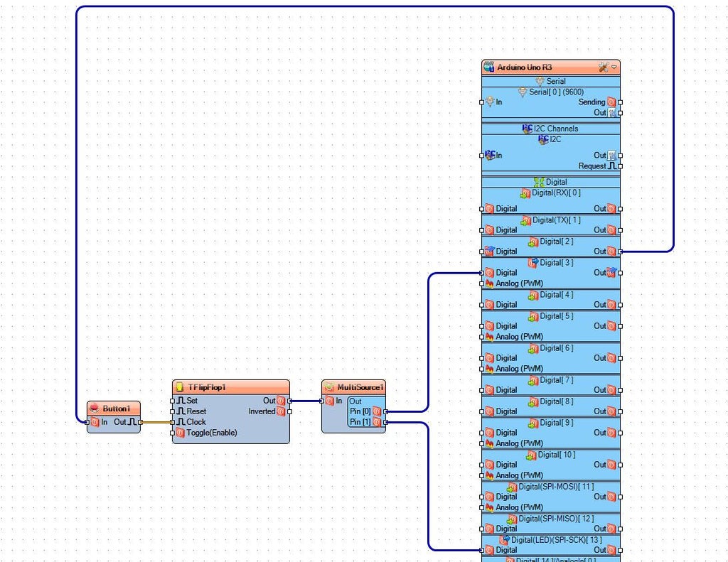Select the Digital[4] channel label
Screen dimensions: 728x562
point(556,295)
